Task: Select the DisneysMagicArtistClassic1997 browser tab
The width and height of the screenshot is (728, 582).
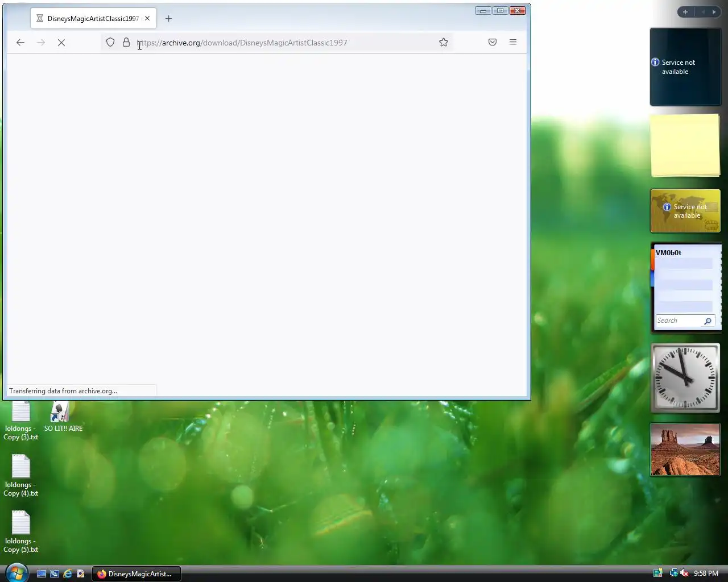Action: 94,19
